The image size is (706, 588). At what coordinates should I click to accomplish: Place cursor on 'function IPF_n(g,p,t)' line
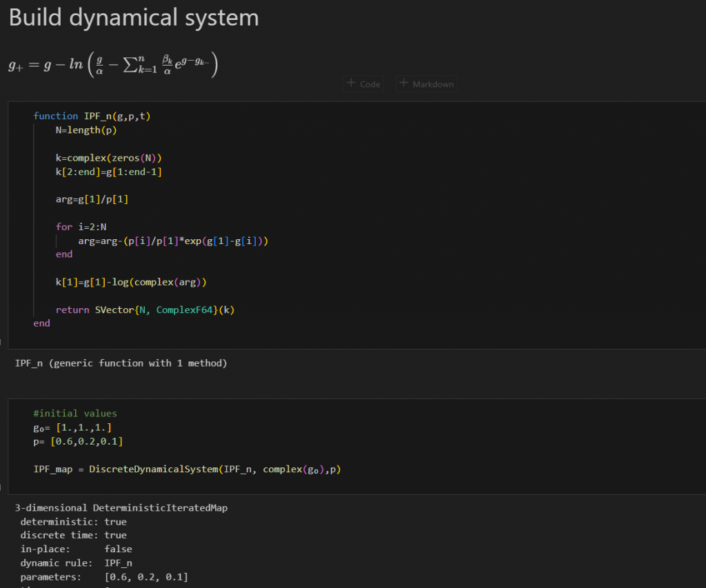[x=92, y=116]
